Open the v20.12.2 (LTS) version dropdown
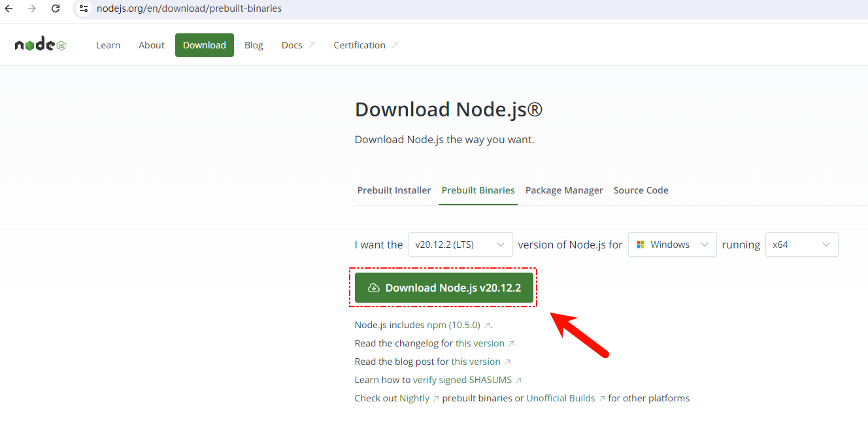Screen dimensions: 868x438 point(461,244)
